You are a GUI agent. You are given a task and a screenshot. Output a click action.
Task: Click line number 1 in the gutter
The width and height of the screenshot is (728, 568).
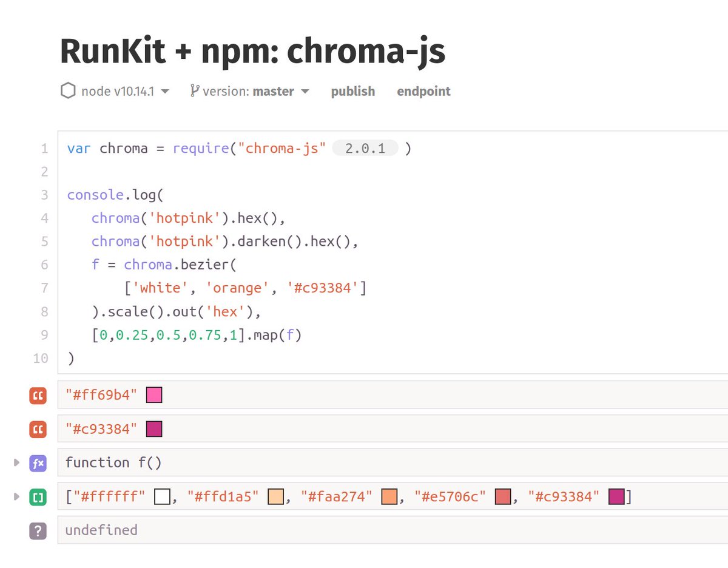(44, 149)
